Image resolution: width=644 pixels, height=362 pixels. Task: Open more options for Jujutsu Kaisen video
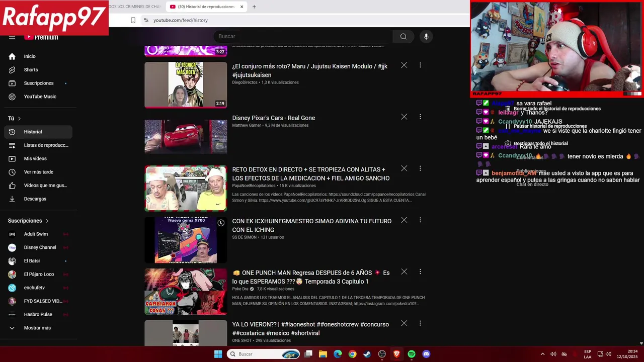point(420,65)
